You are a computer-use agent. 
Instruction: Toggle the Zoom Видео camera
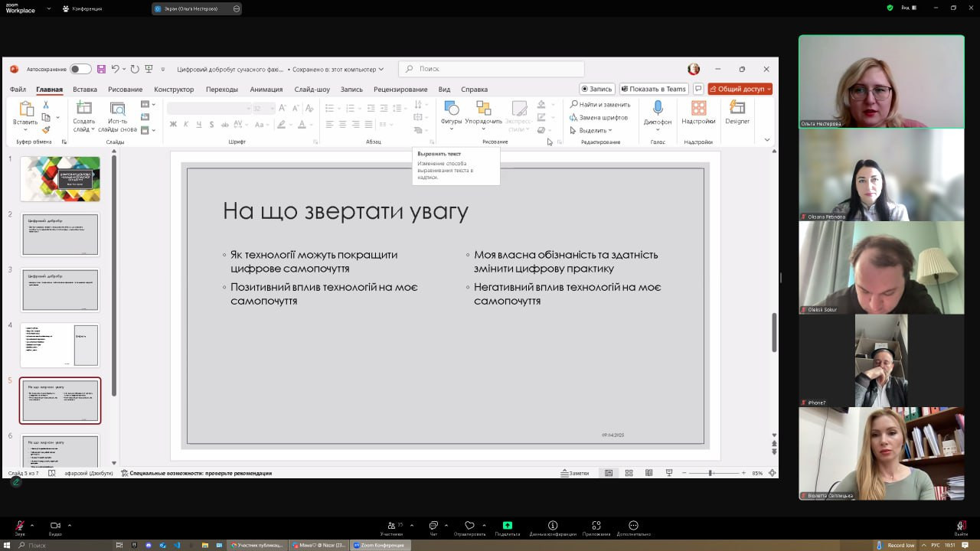tap(55, 526)
